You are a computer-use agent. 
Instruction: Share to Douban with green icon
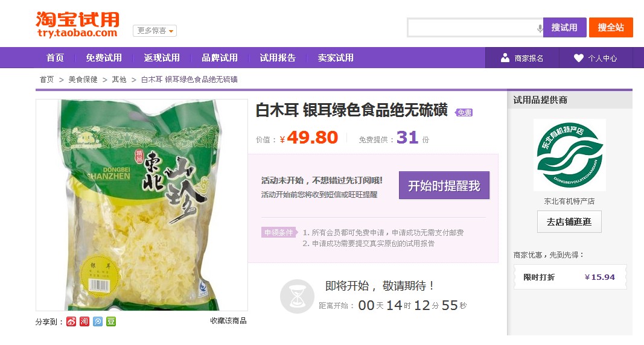[x=111, y=321]
